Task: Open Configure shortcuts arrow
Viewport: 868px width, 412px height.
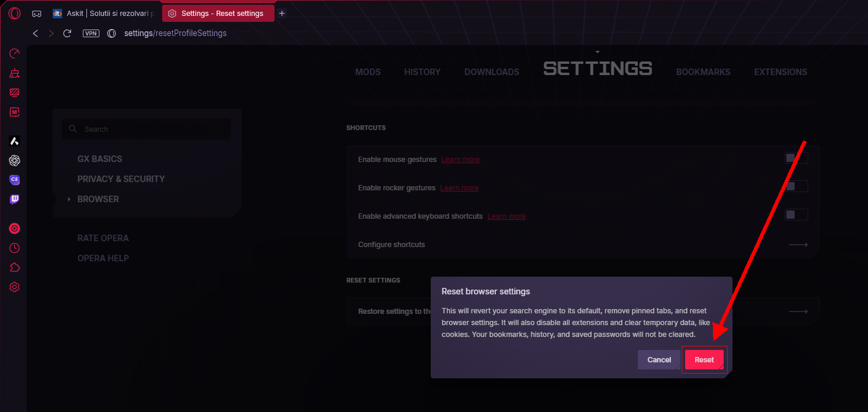Action: pos(798,245)
